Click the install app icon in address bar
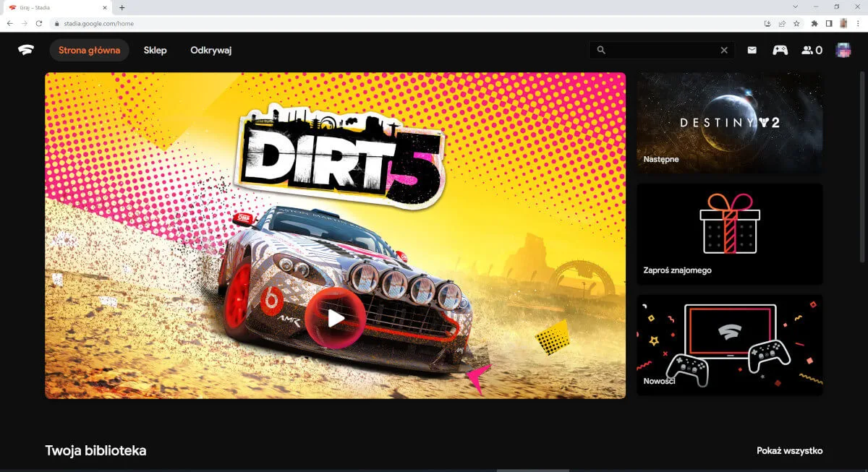This screenshot has height=472, width=868. click(767, 23)
